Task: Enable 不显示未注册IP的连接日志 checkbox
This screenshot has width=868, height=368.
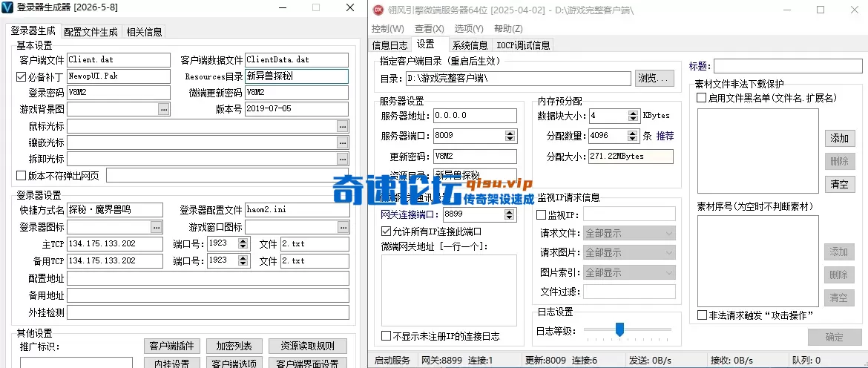Action: coord(386,336)
